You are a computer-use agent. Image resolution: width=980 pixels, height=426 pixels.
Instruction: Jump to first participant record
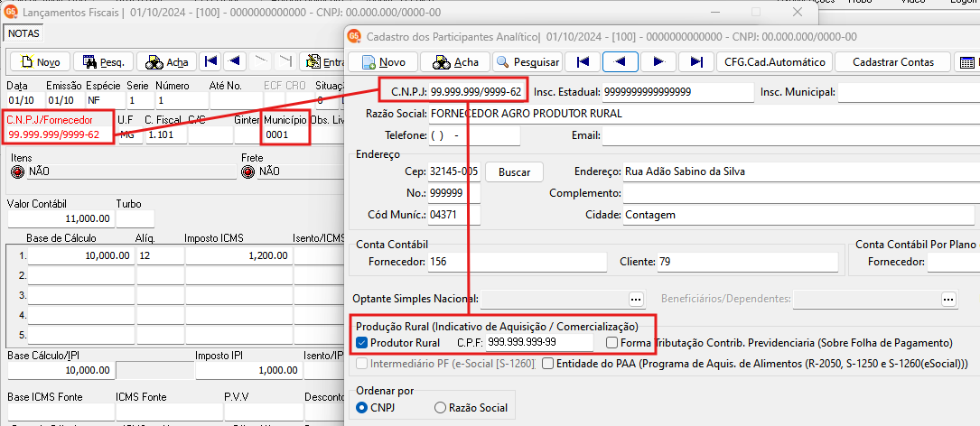click(583, 62)
